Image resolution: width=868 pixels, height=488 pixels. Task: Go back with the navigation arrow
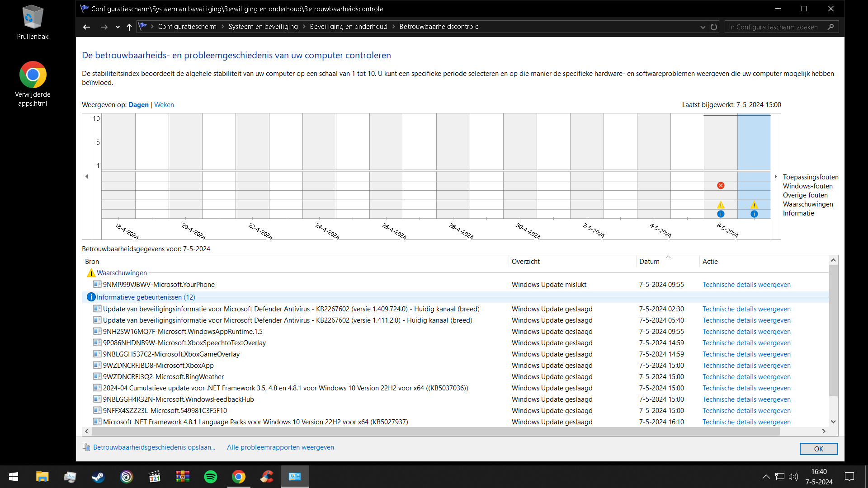[87, 27]
